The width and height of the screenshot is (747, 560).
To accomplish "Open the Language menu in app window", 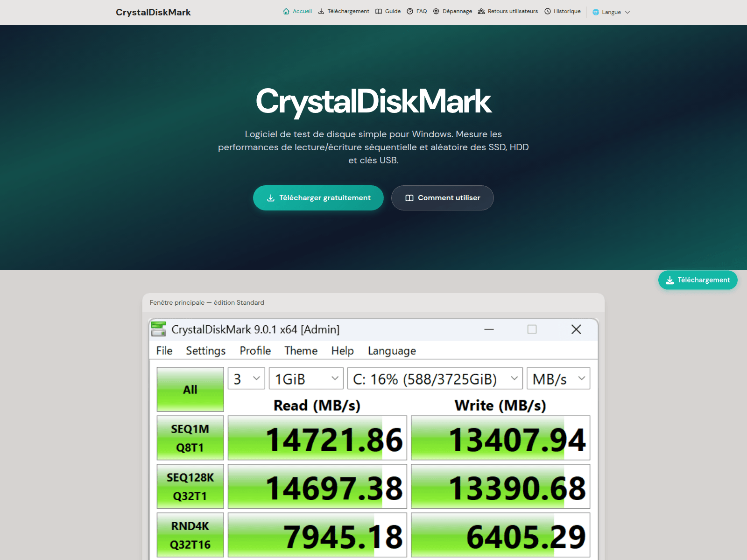I will click(x=392, y=350).
